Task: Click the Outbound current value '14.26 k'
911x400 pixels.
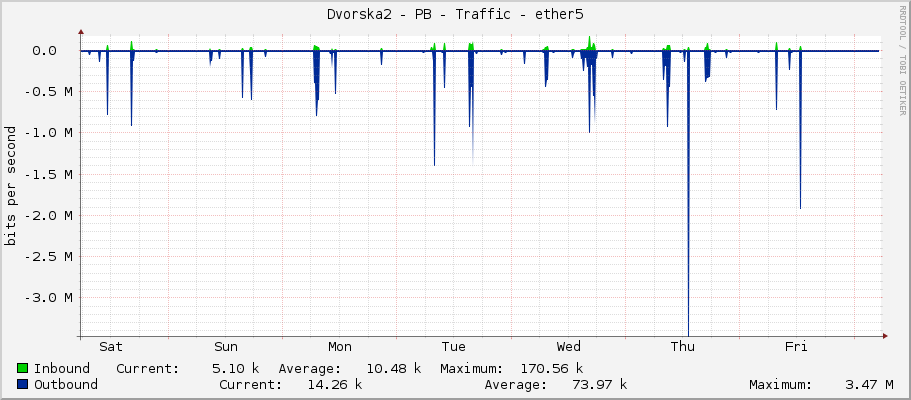Action: [x=334, y=384]
